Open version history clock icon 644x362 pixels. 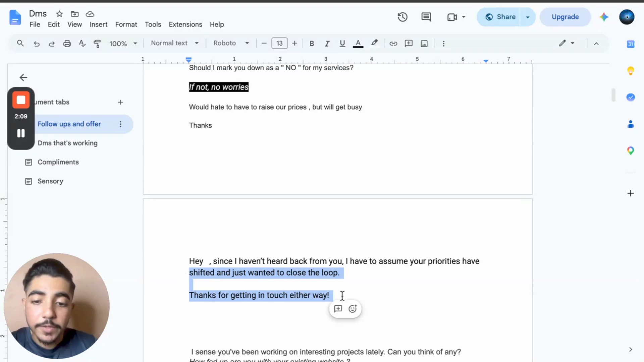point(402,17)
